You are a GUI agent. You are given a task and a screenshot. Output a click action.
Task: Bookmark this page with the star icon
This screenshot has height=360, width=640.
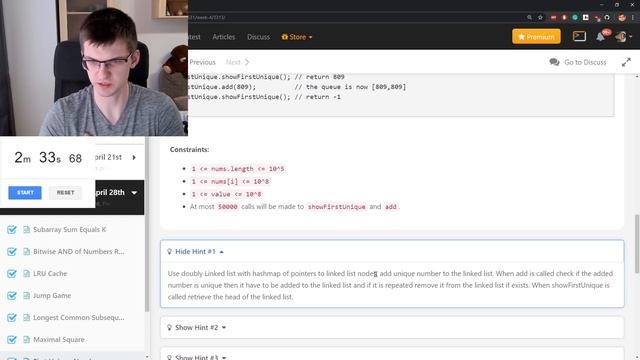click(x=540, y=18)
